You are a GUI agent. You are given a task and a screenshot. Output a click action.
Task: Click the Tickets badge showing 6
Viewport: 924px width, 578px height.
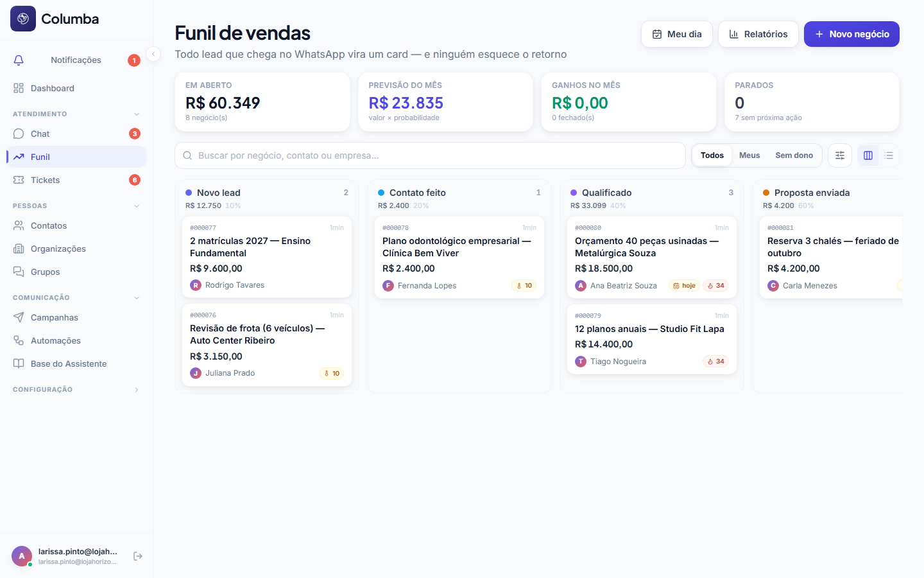click(135, 180)
